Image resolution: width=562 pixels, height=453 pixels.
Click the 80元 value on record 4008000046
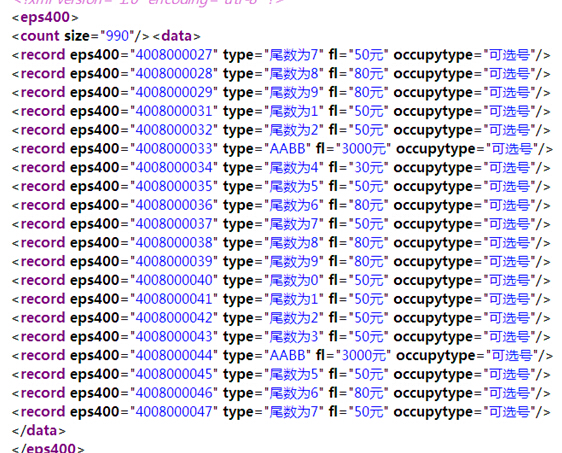click(x=369, y=393)
